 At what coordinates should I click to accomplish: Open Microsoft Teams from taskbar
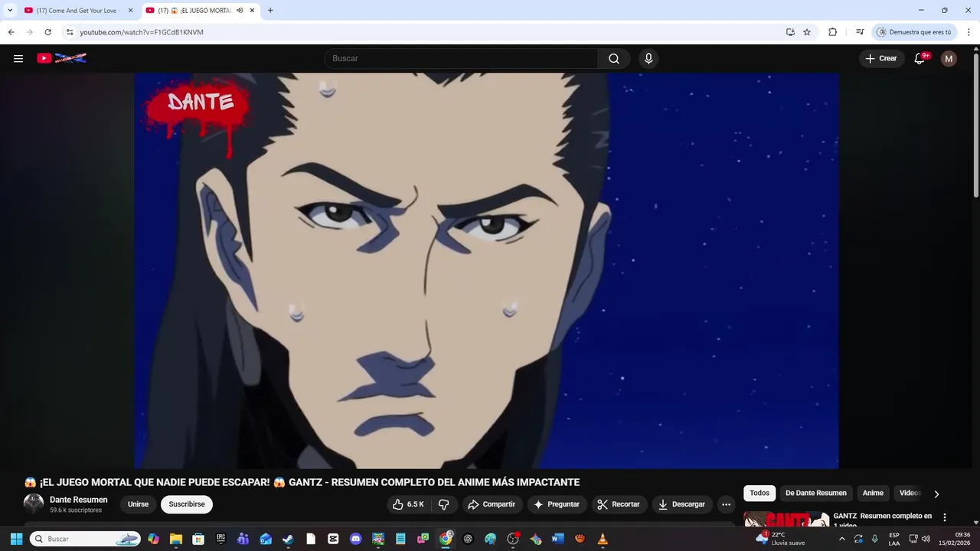(243, 539)
